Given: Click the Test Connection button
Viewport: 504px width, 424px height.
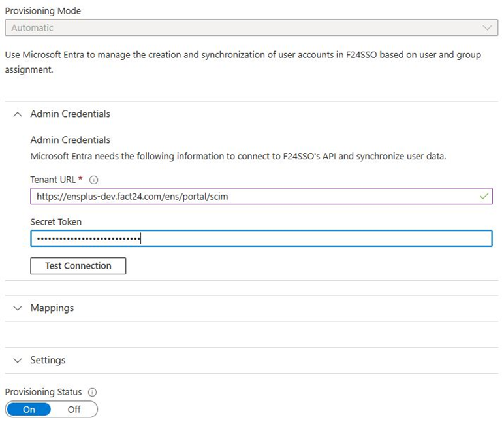Looking at the screenshot, I should (78, 266).
